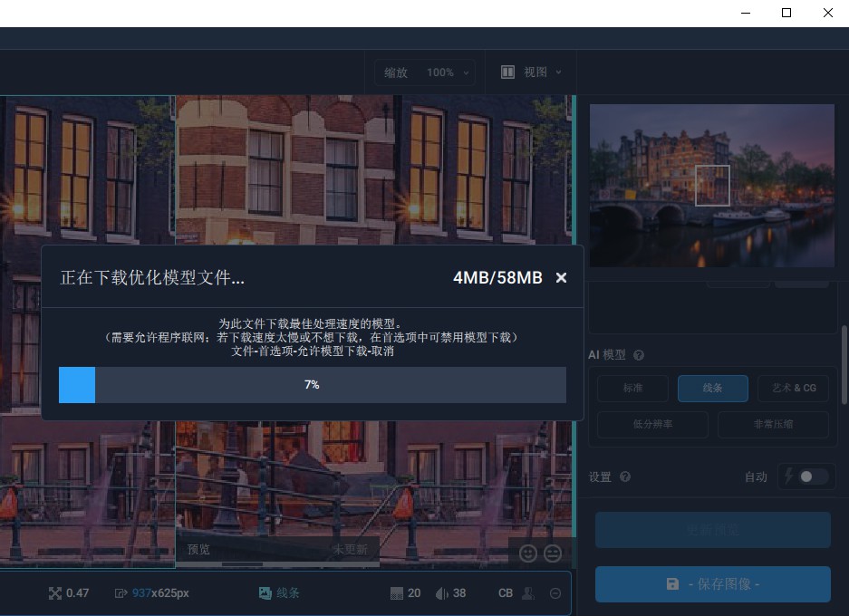Click the 0.47 scale value
This screenshot has width=849, height=616.
[x=77, y=593]
